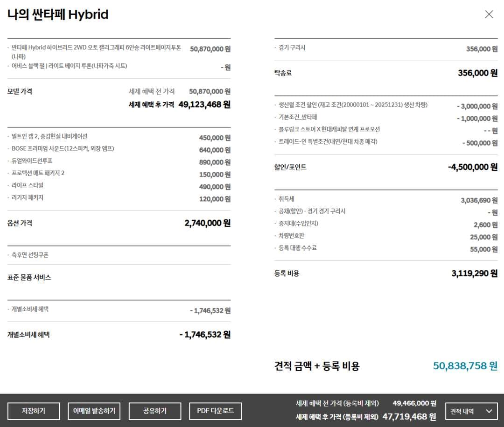504x427 pixels.
Task: Click the 견적 금액 + 등록 비용 label
Action: pos(317,366)
